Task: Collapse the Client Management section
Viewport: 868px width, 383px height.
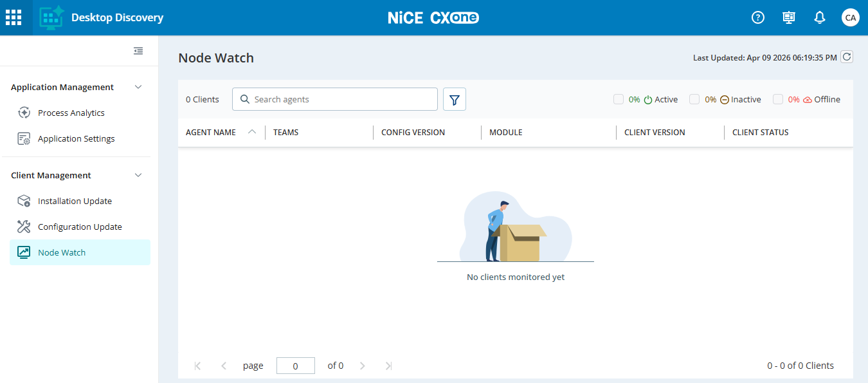Action: coord(138,175)
